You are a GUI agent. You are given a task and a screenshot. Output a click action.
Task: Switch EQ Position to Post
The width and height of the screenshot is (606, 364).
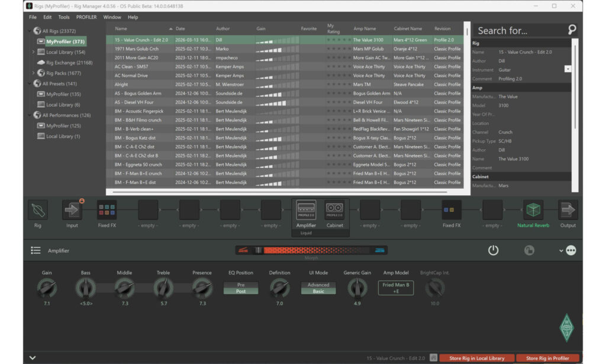(240, 292)
